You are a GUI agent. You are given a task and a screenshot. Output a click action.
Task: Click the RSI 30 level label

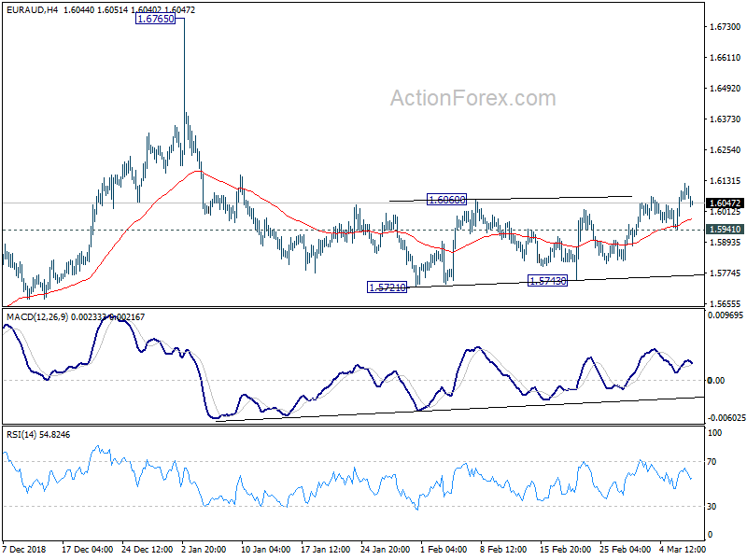(712, 507)
